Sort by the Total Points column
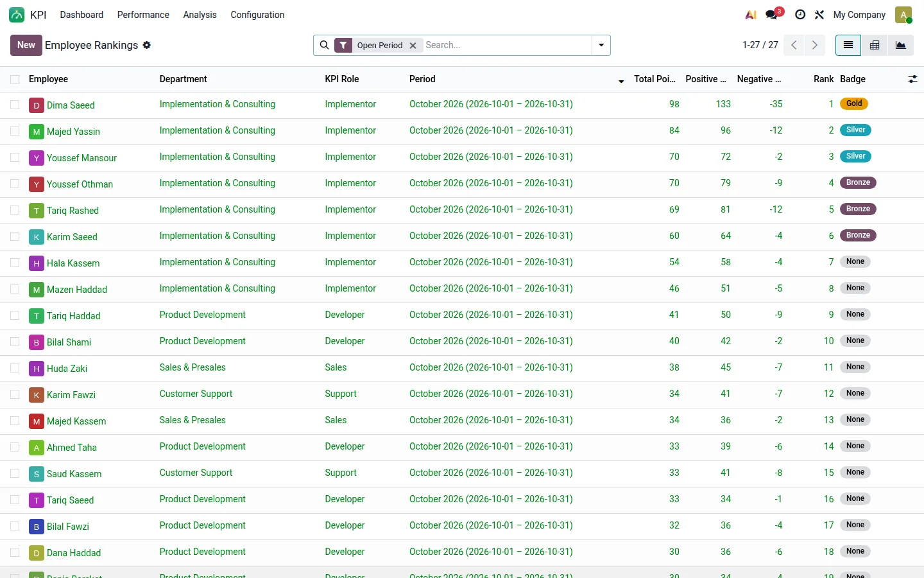The height and width of the screenshot is (578, 924). pos(654,79)
